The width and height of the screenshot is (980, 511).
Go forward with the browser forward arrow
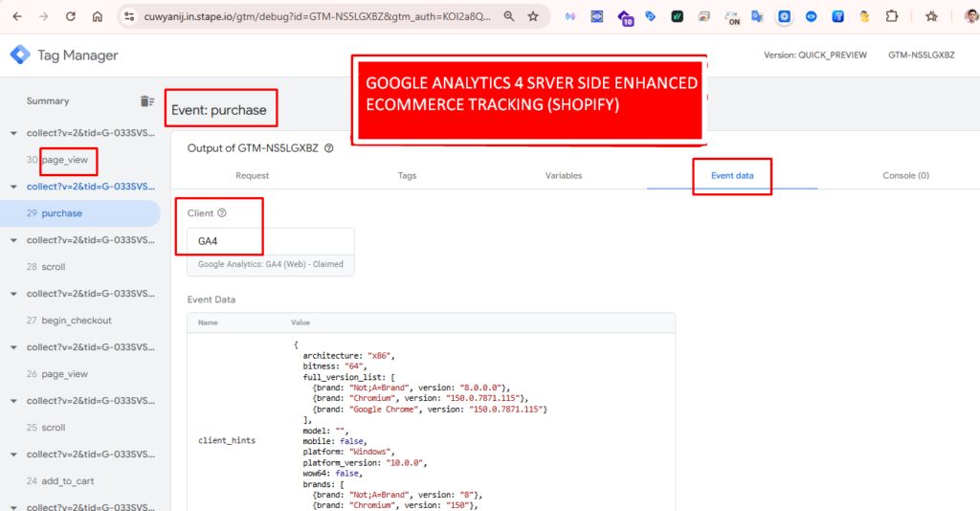pyautogui.click(x=43, y=16)
